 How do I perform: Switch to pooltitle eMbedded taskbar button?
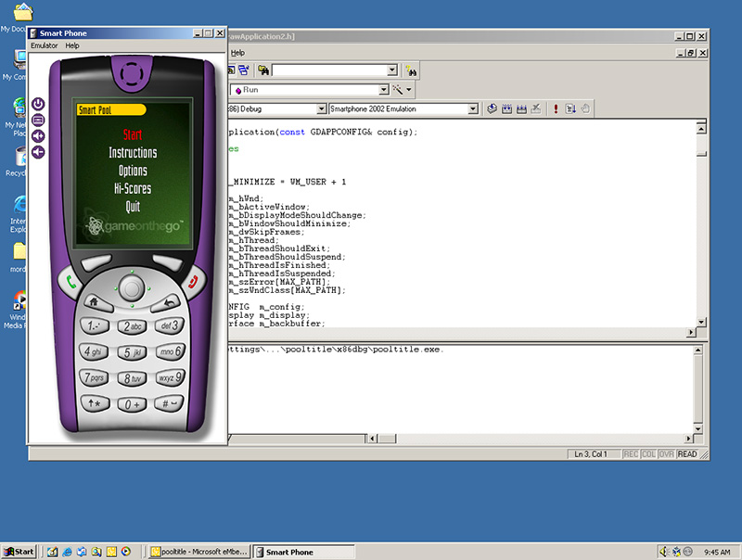click(198, 552)
